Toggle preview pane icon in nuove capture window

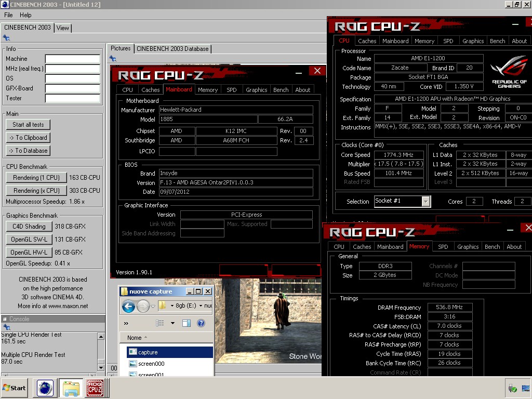187,323
